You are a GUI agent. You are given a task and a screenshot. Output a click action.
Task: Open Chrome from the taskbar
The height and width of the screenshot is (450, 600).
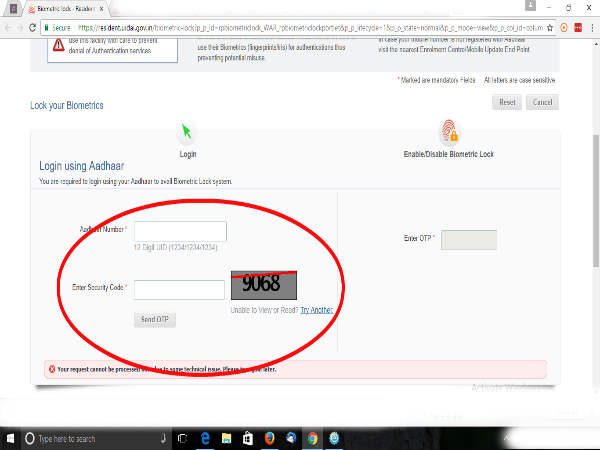pos(313,438)
